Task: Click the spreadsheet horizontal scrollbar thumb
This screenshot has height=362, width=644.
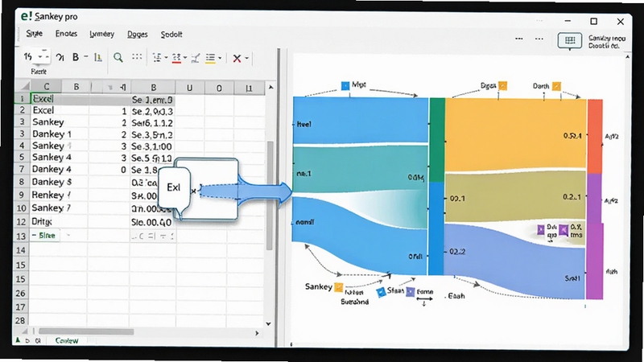Action: pos(86,331)
